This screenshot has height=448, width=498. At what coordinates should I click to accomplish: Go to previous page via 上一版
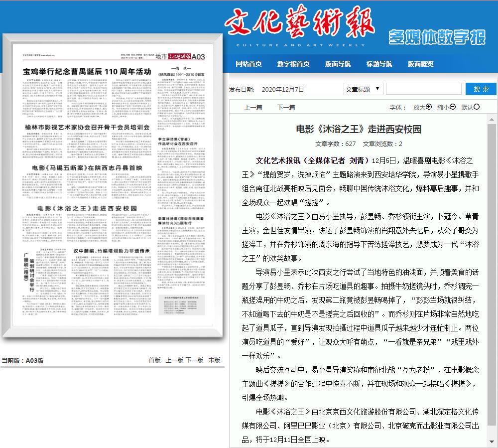(x=174, y=360)
